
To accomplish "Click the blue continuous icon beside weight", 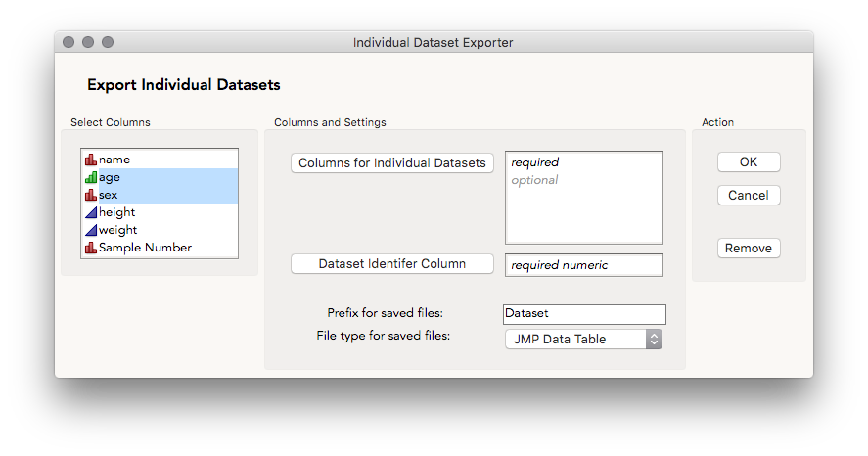I will click(x=91, y=230).
